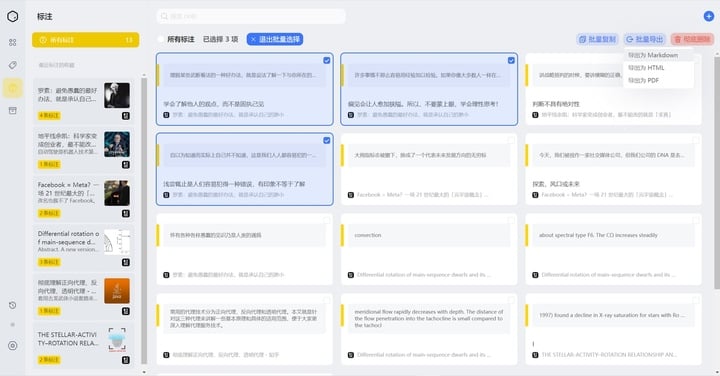Check the about spectral type F6 card checkbox
Image resolution: width=720 pixels, height=376 pixels.
(x=696, y=220)
